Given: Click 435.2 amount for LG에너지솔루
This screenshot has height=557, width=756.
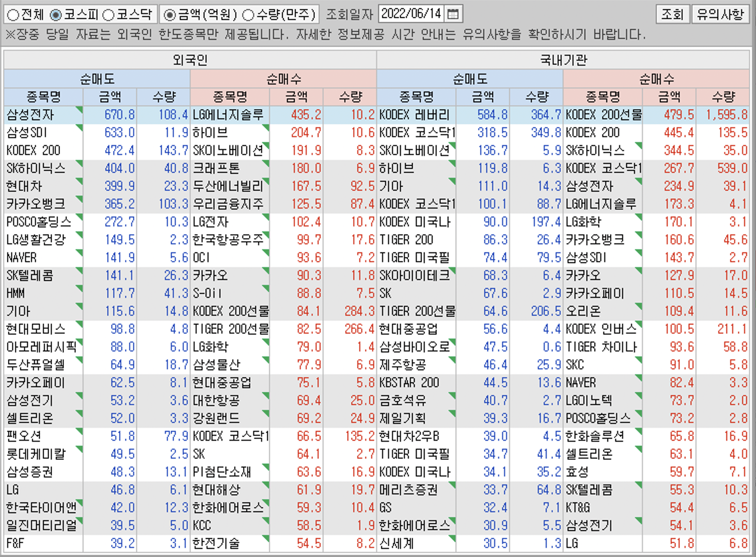Looking at the screenshot, I should pos(306,115).
